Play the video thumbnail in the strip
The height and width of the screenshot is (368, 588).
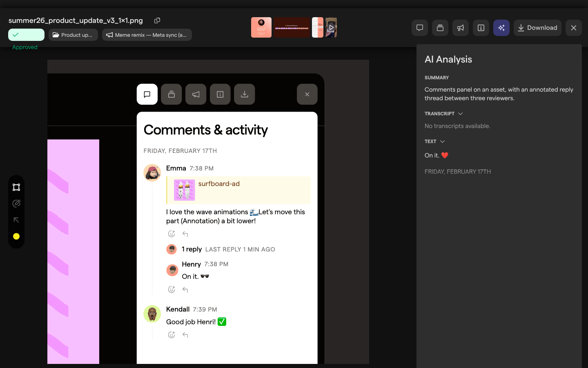pyautogui.click(x=331, y=27)
